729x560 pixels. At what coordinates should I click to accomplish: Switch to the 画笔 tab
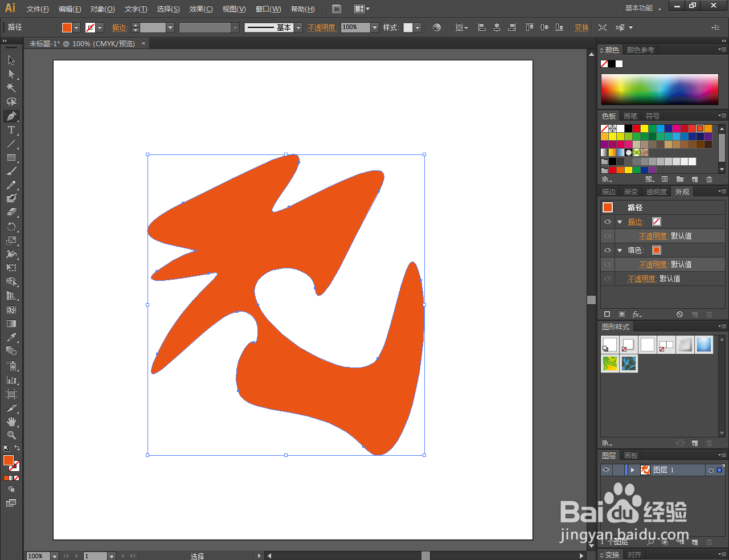coord(630,116)
